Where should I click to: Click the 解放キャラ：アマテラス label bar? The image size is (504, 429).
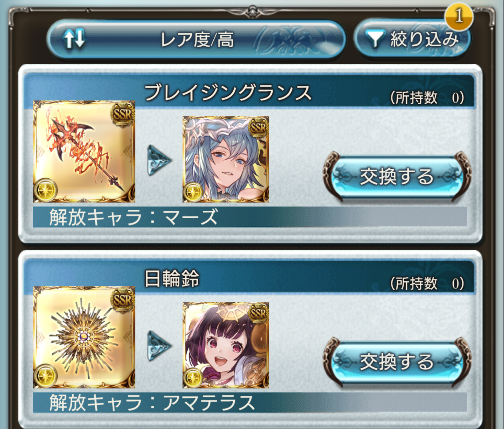(x=250, y=402)
